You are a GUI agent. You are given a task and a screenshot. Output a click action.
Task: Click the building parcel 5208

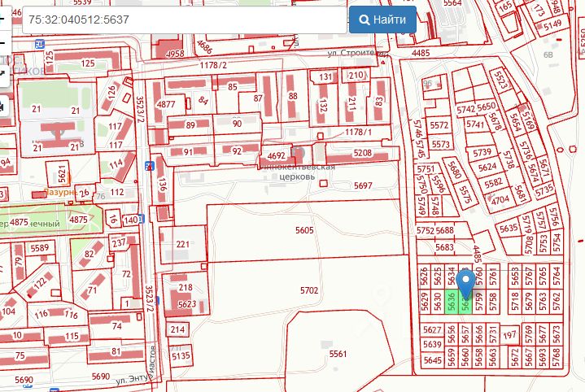point(363,153)
